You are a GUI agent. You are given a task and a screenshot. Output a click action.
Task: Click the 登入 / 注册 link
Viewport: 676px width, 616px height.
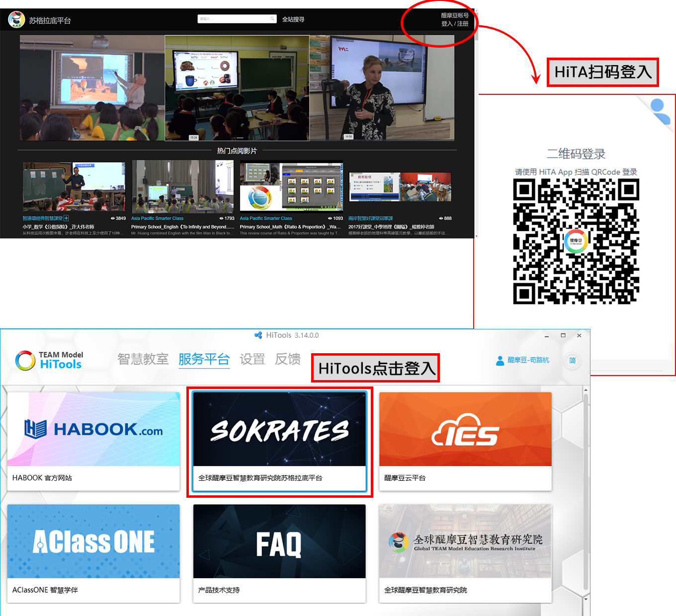pyautogui.click(x=454, y=24)
